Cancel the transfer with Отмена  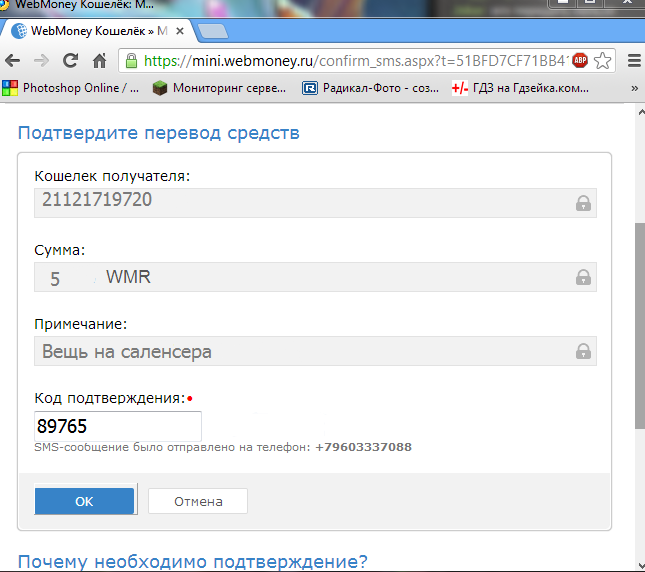tap(198, 501)
